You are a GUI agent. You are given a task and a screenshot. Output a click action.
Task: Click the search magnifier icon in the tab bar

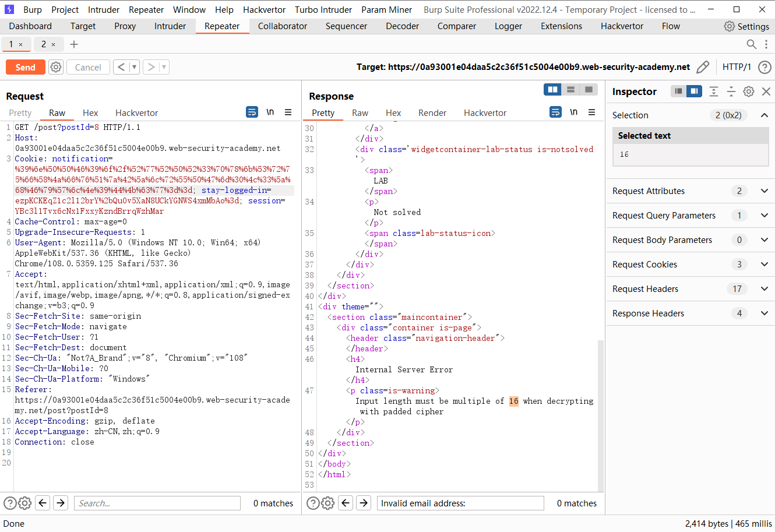point(752,44)
